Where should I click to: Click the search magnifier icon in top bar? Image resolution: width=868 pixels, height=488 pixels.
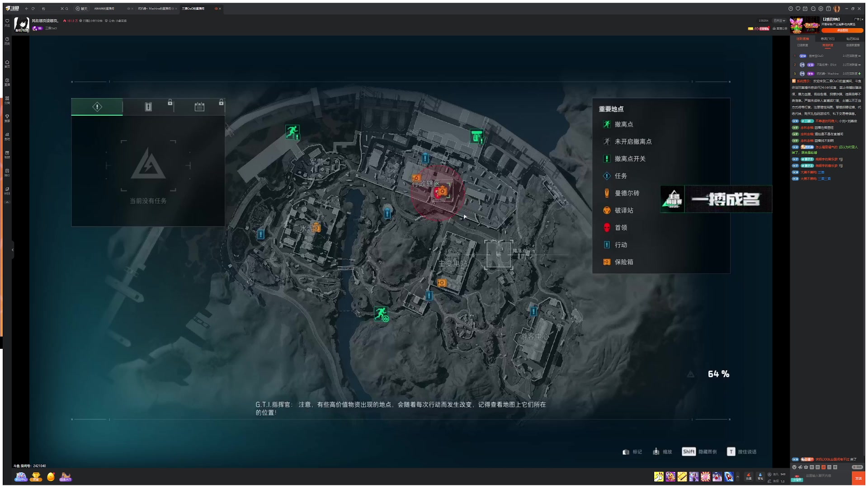(67, 9)
